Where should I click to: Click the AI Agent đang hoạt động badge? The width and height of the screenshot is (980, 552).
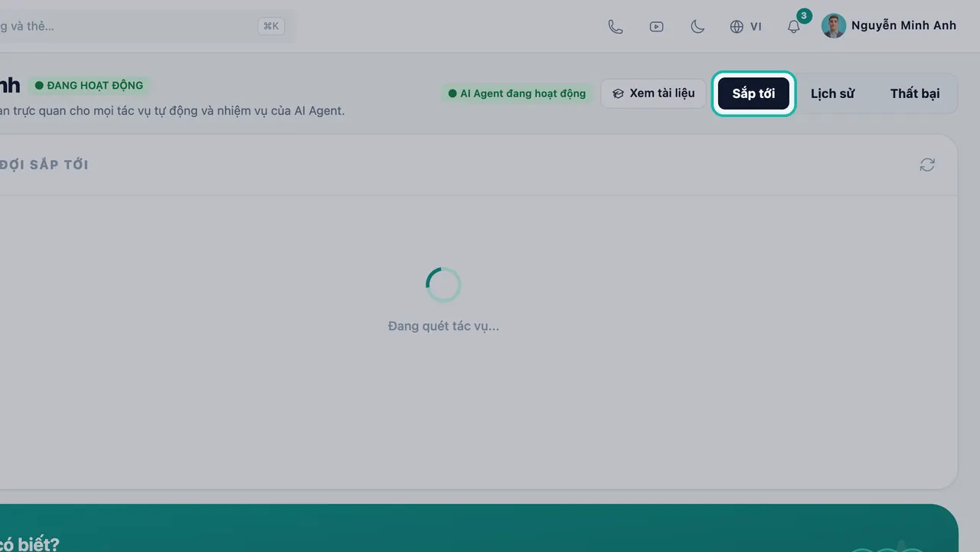click(518, 93)
